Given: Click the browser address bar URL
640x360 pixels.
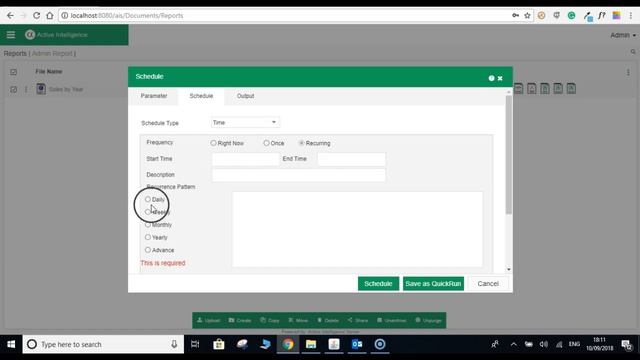Looking at the screenshot, I should pyautogui.click(x=127, y=16).
